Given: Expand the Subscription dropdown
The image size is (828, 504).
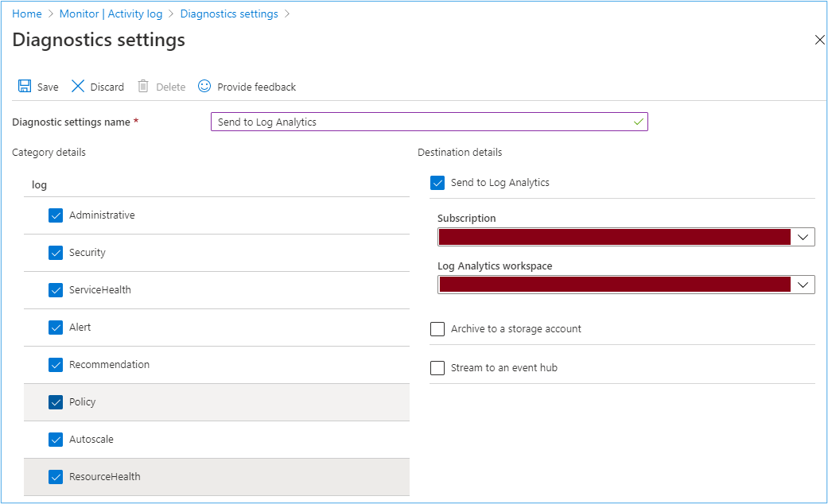Looking at the screenshot, I should 803,237.
